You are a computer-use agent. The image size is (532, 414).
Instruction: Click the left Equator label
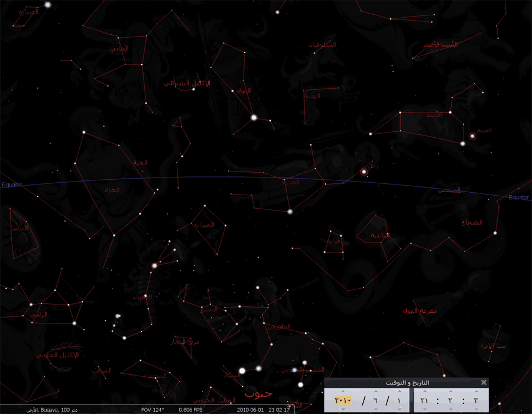pyautogui.click(x=12, y=185)
